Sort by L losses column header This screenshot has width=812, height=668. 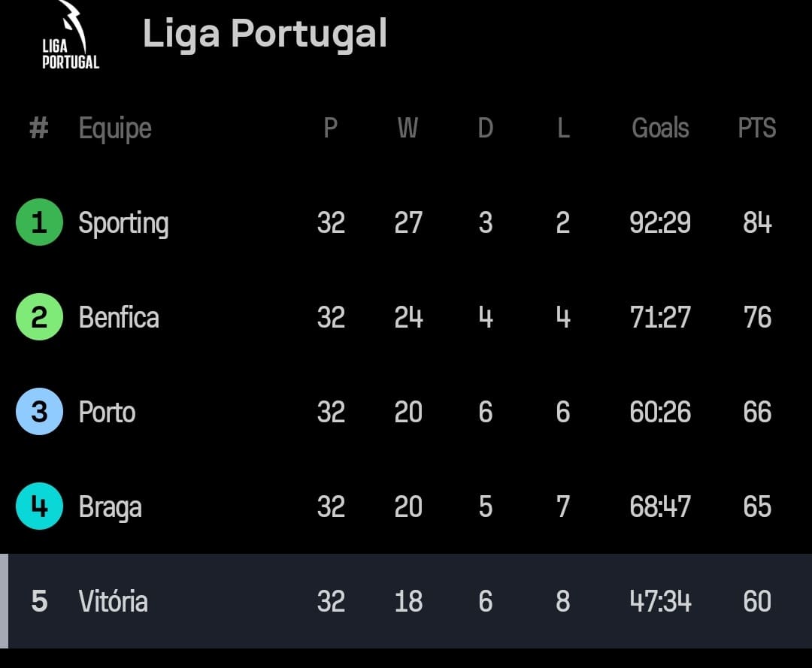click(563, 128)
